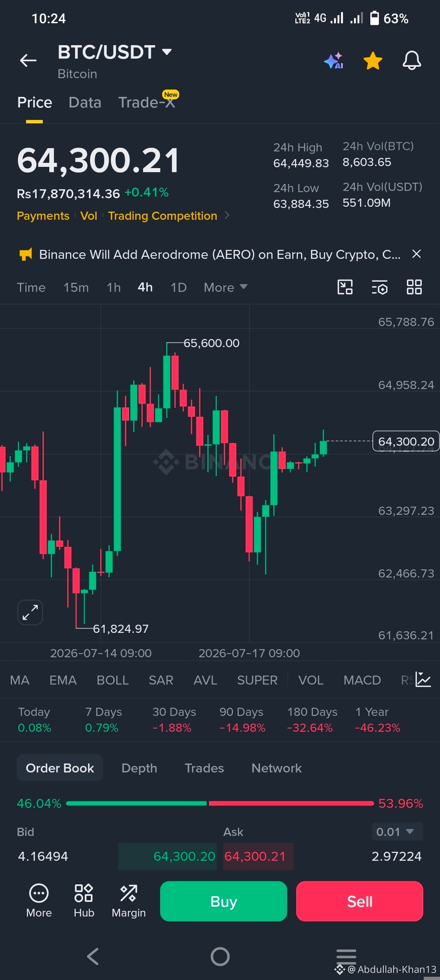Tap the 65,600.00 high marker

tap(211, 343)
